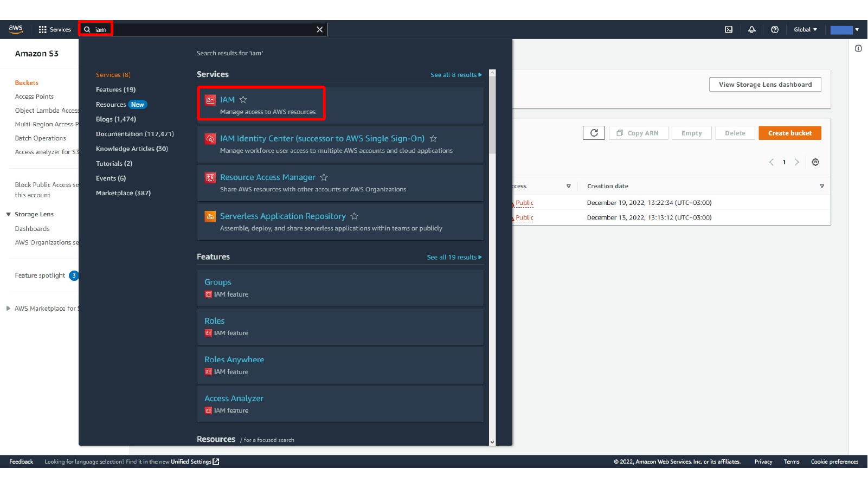The image size is (868, 488).
Task: See all 19 features results
Action: pos(454,257)
